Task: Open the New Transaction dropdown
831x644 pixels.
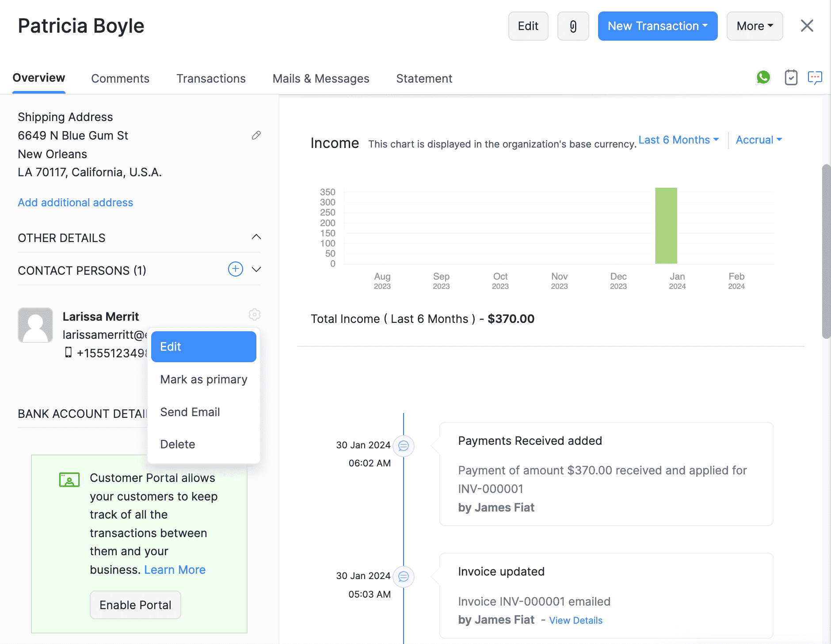Action: (657, 26)
